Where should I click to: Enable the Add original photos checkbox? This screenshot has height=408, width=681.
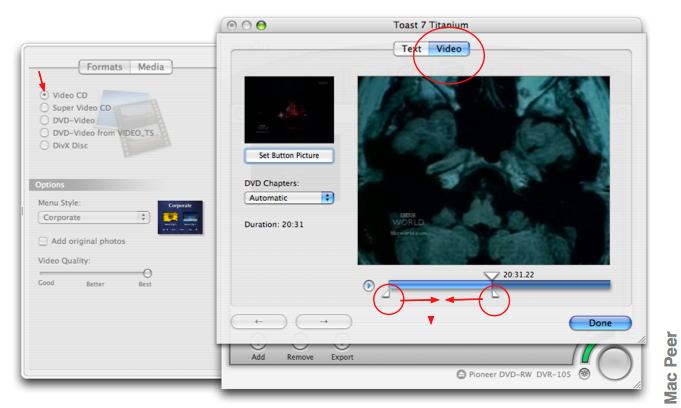pos(43,241)
